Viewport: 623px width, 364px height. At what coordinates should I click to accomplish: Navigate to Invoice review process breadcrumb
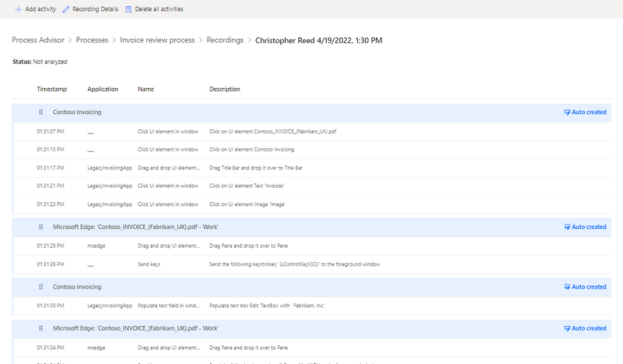coord(157,40)
